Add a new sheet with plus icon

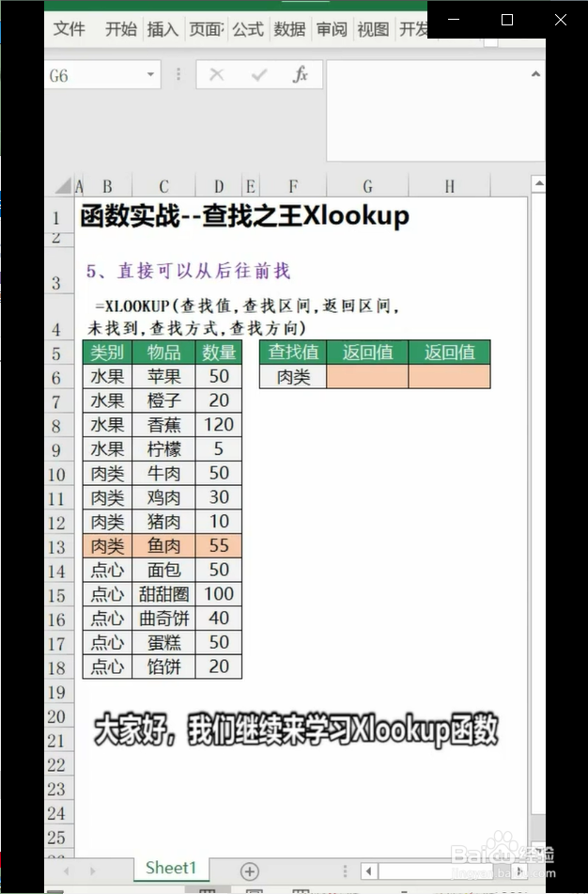250,871
